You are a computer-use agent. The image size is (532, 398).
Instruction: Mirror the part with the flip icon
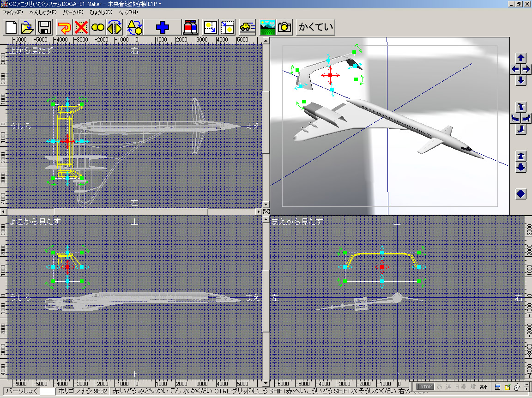[115, 27]
